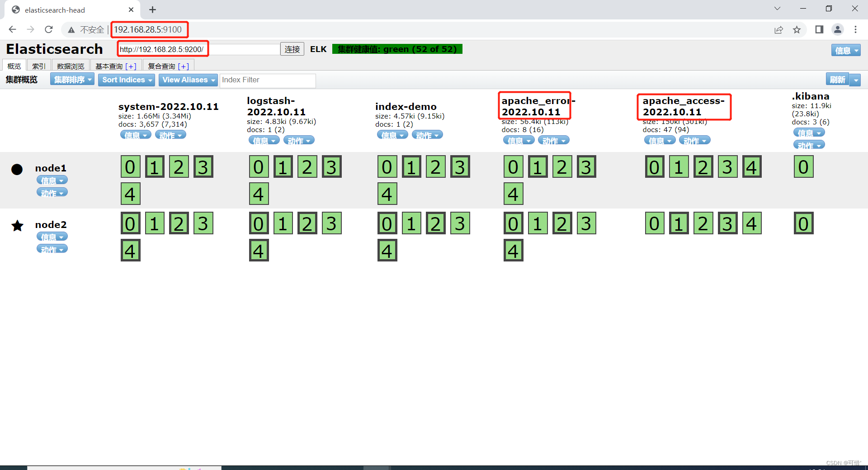
Task: Select node2 shard 1 of index-demo
Action: (x=411, y=223)
